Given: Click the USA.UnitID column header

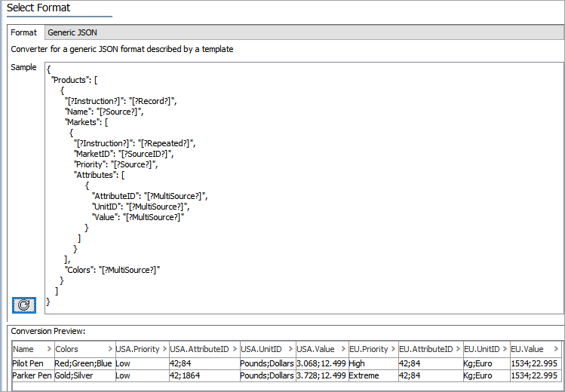Looking at the screenshot, I should click(x=262, y=349).
